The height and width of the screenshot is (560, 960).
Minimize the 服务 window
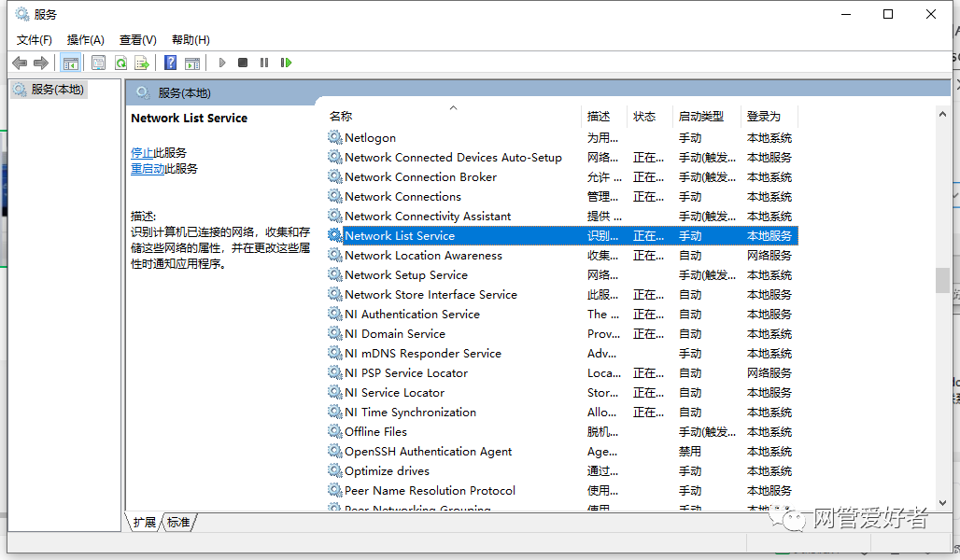[846, 14]
